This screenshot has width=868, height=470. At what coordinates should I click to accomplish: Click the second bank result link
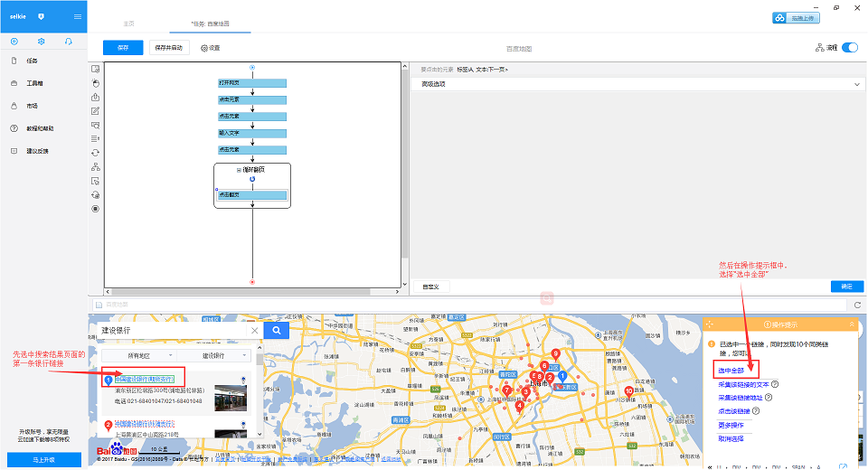145,424
